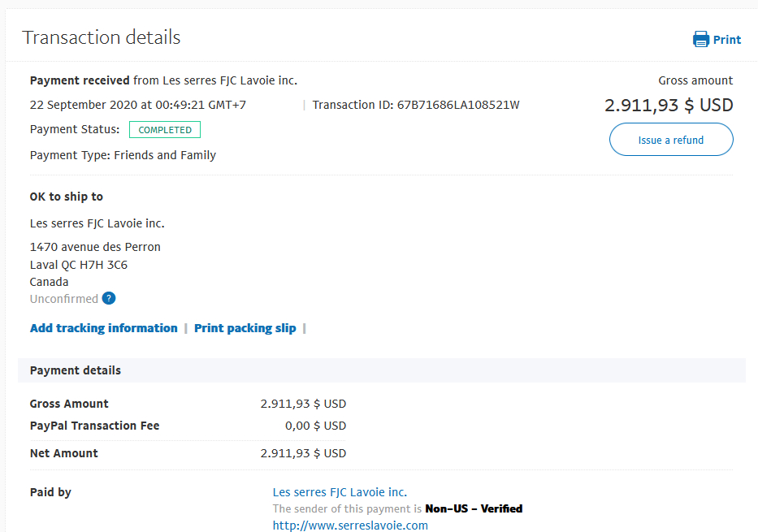Click the Transaction details page heading
The height and width of the screenshot is (532, 758).
click(x=101, y=37)
